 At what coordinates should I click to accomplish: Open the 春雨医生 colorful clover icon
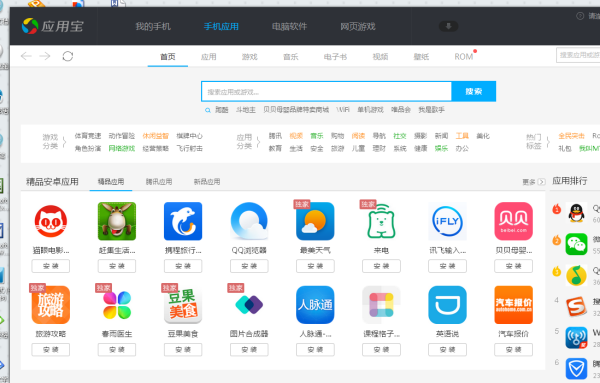click(x=117, y=305)
